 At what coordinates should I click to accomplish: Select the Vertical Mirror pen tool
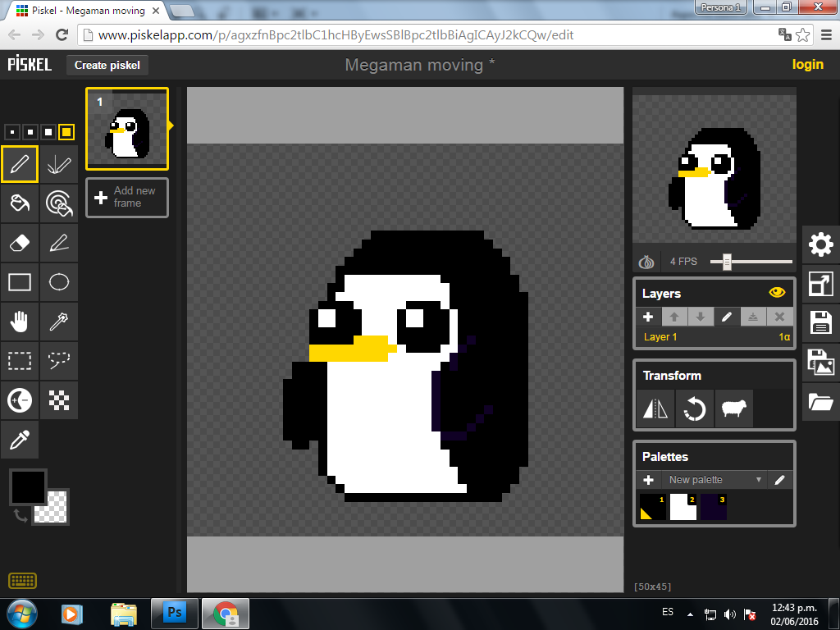point(59,164)
